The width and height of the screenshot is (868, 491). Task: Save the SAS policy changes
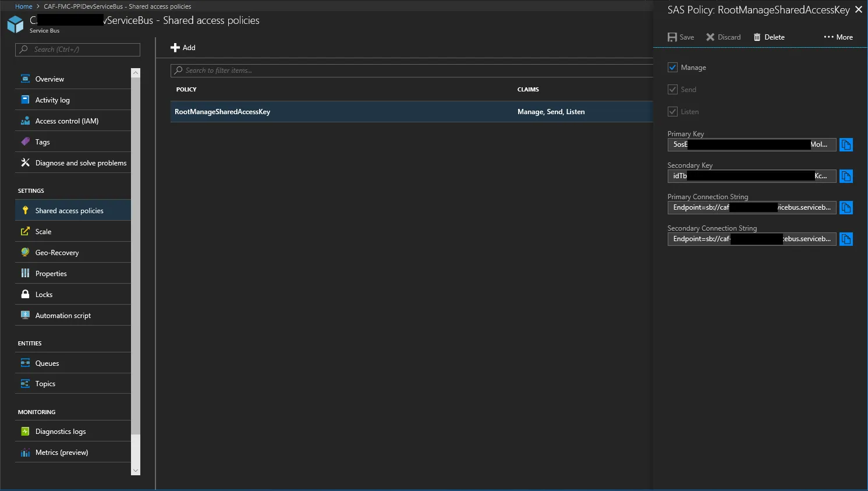coord(681,37)
